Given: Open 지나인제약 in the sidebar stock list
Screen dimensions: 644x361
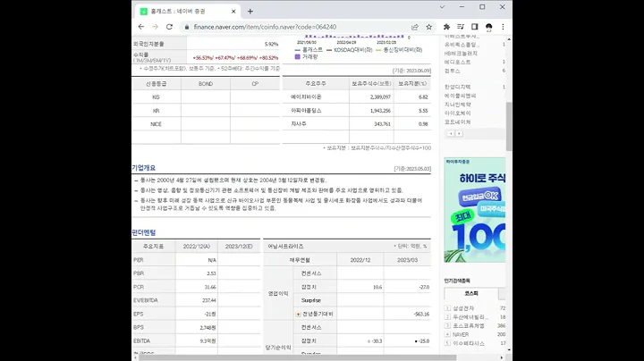Looking at the screenshot, I should 458,105.
